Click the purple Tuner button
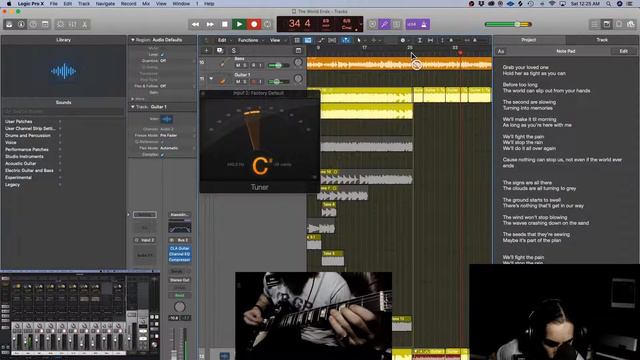 point(384,24)
